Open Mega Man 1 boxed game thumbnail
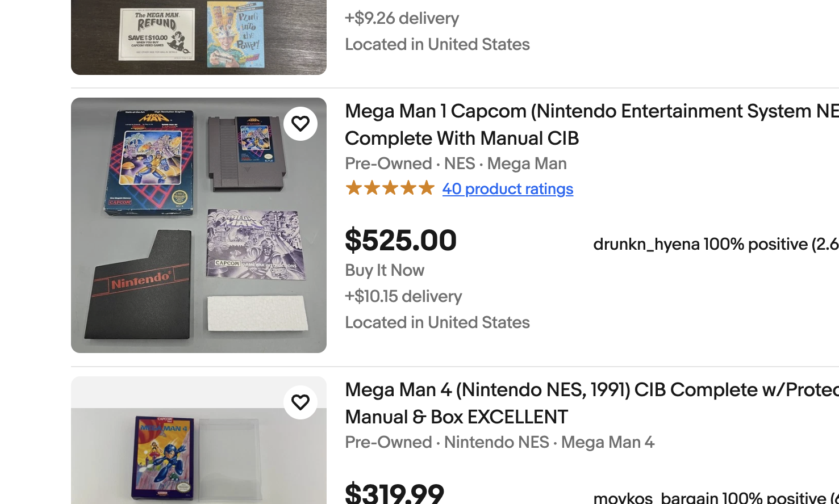The image size is (839, 504). click(x=198, y=225)
